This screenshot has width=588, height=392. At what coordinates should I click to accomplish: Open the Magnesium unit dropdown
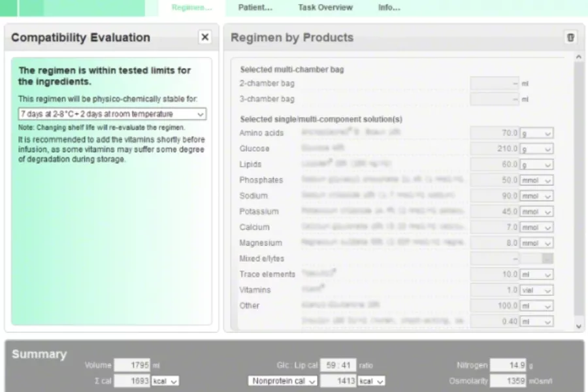click(x=536, y=243)
